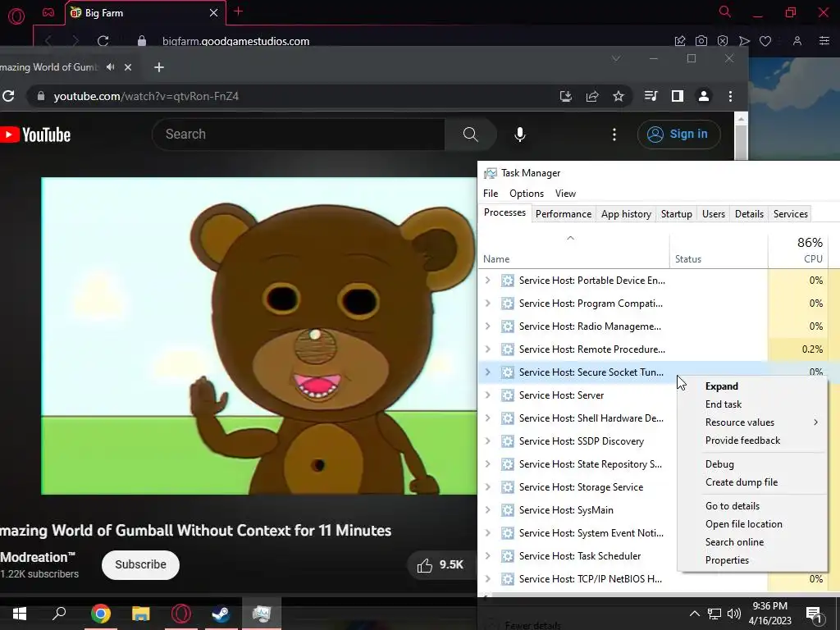This screenshot has width=840, height=630.
Task: Switch to Startup tab
Action: (676, 214)
